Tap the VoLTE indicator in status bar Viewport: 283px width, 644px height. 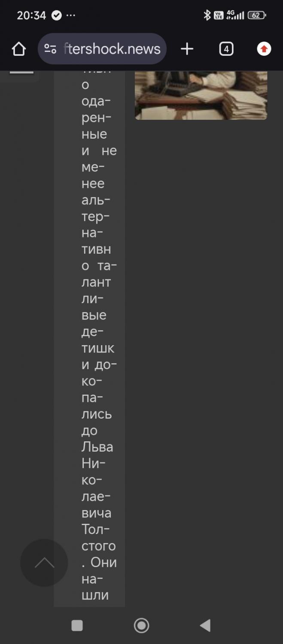(x=219, y=15)
